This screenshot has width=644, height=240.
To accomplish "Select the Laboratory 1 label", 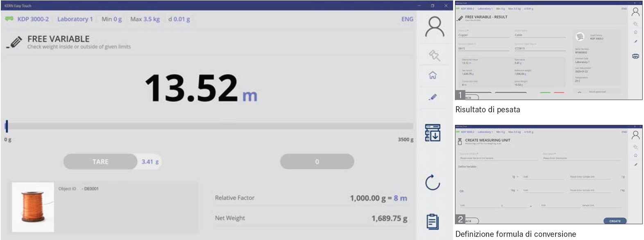I will coord(75,19).
